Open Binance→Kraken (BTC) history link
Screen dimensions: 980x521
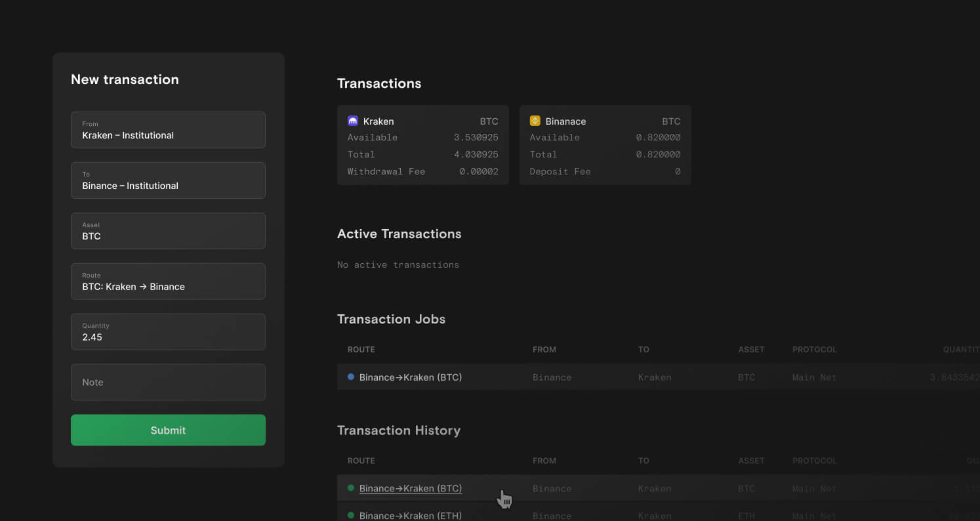[x=411, y=488]
